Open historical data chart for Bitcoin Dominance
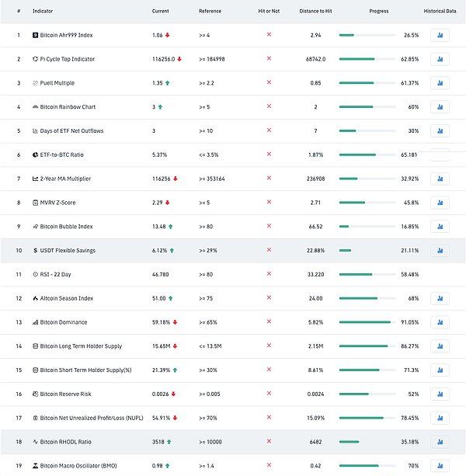This screenshot has width=466, height=476. pos(440,322)
